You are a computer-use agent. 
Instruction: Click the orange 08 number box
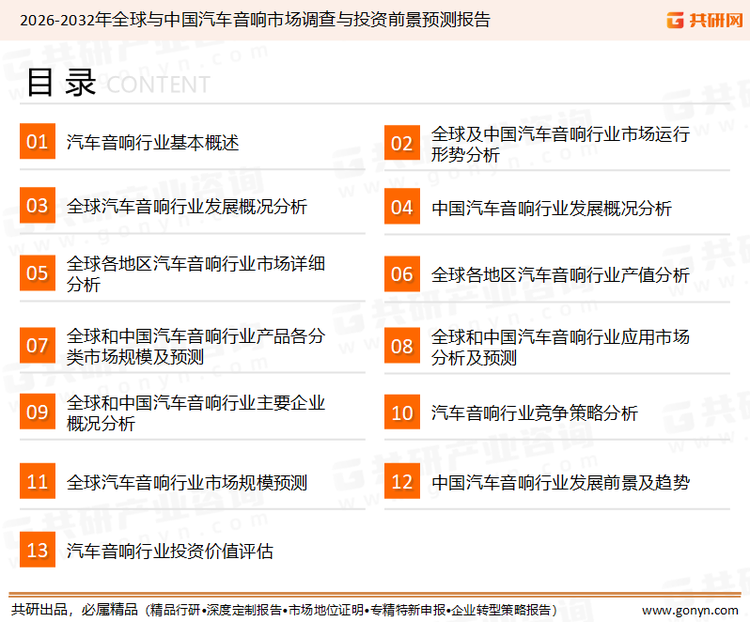pyautogui.click(x=402, y=345)
